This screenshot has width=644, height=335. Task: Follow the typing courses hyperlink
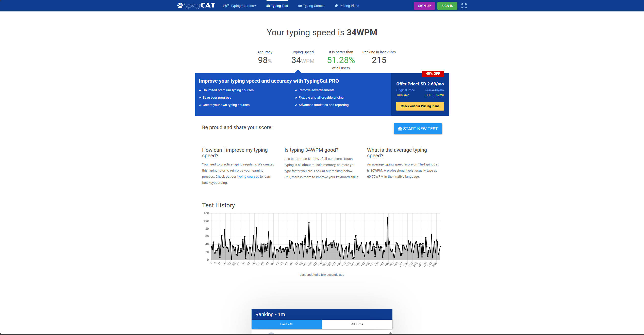(248, 177)
